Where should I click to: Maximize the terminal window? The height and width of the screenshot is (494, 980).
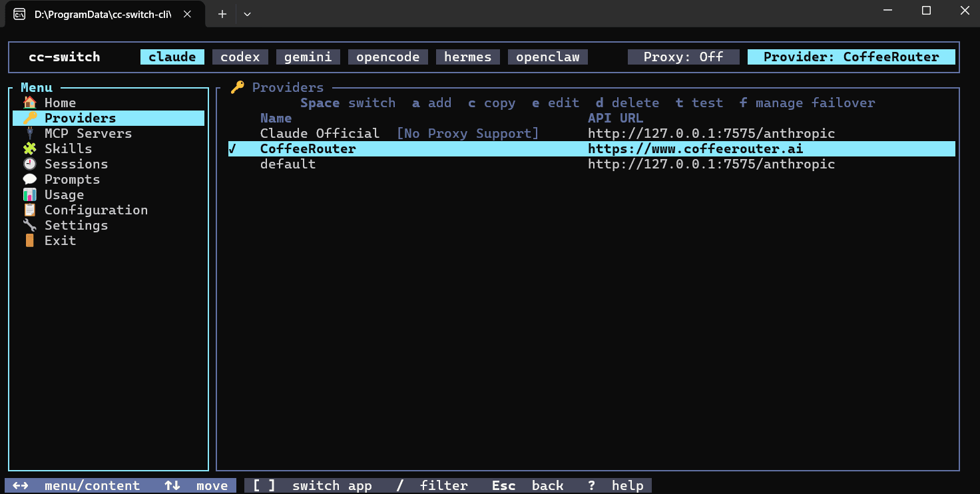point(926,11)
